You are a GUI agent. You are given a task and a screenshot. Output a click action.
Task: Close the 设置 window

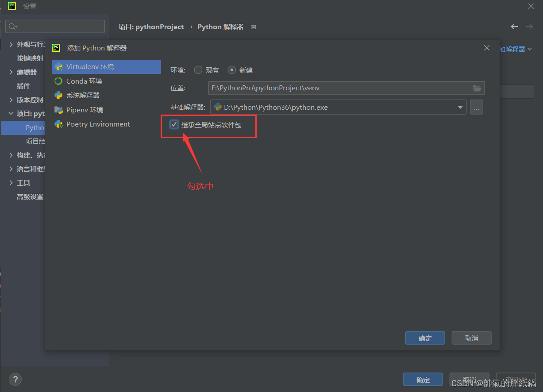531,6
